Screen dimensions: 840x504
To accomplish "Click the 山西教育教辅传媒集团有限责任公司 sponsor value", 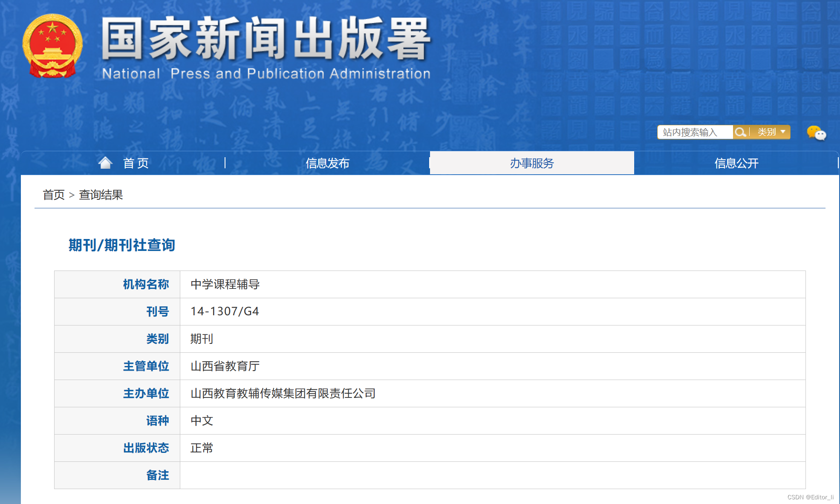I will 283,393.
